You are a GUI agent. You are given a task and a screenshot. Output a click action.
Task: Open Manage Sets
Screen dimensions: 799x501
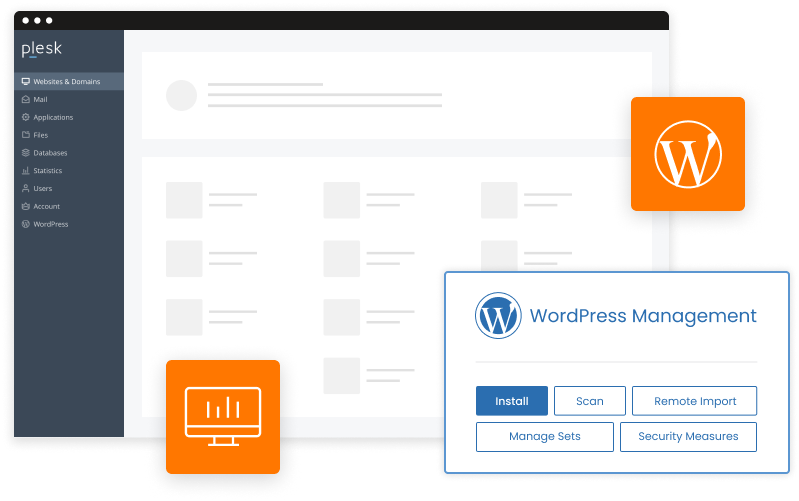coord(545,437)
